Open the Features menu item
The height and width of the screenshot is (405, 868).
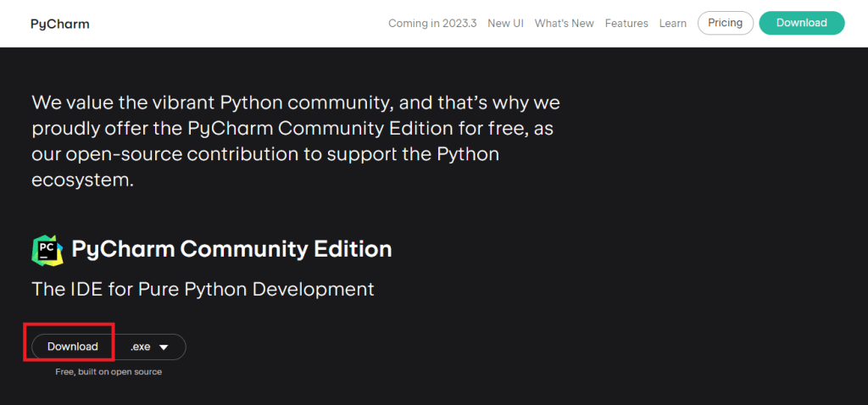(x=626, y=23)
